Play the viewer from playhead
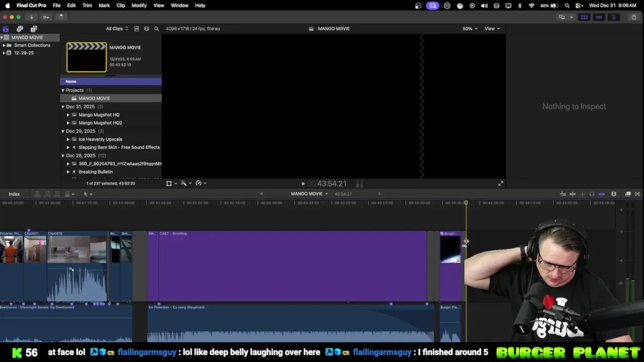The image size is (644, 362). coord(303,184)
